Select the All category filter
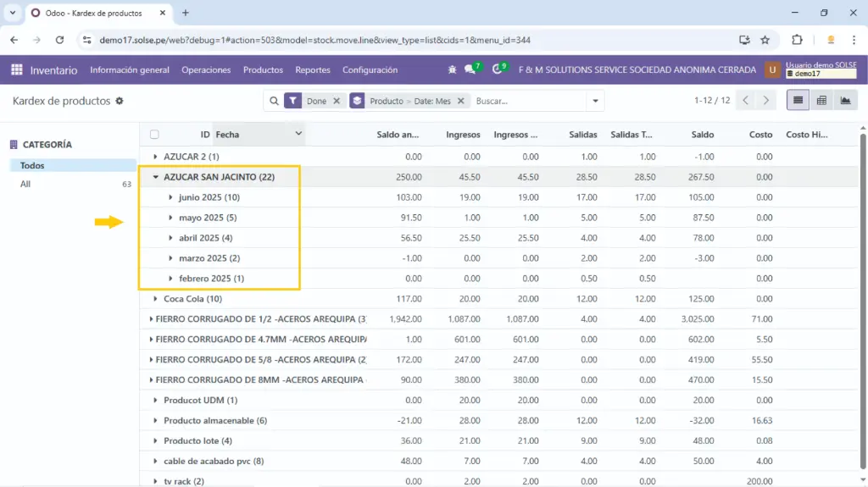The width and height of the screenshot is (868, 487). coord(26,184)
